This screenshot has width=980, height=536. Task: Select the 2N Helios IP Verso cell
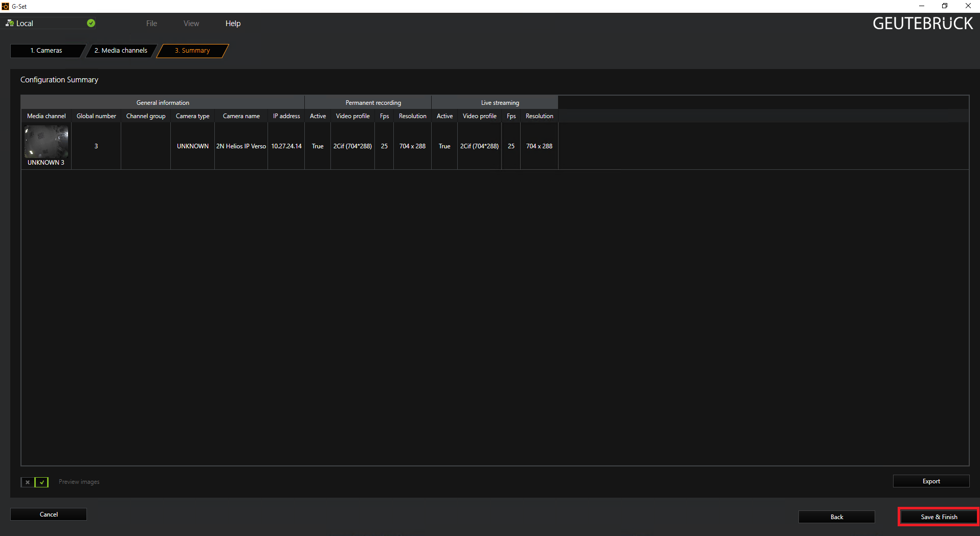point(241,146)
